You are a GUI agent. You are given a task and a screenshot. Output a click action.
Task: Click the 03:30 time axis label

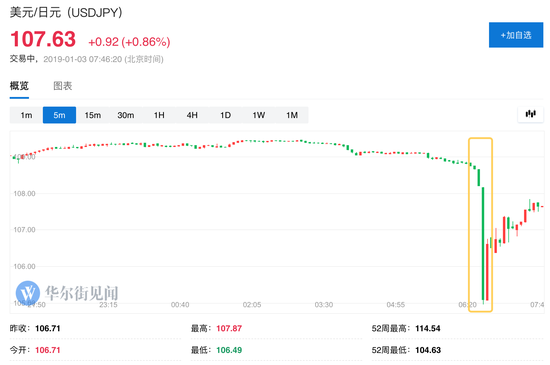[x=324, y=305]
